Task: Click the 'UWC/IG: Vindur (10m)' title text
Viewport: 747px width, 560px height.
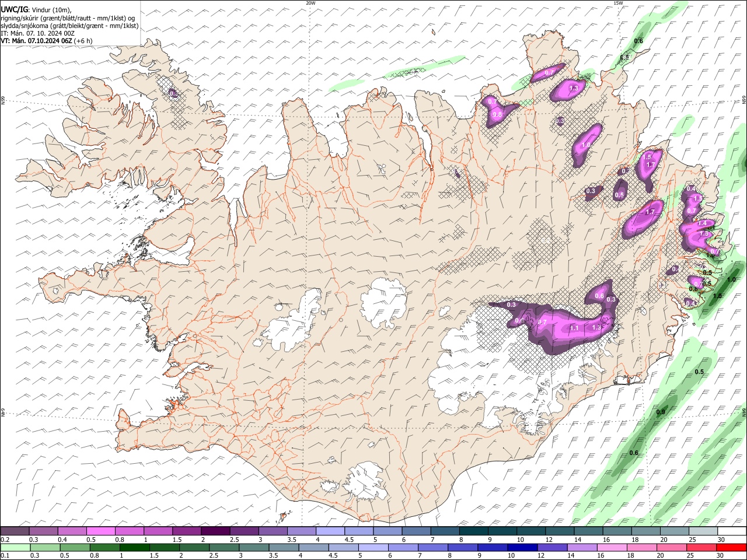Action: pyautogui.click(x=36, y=9)
